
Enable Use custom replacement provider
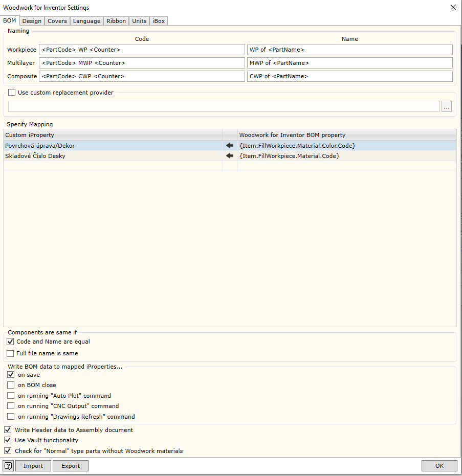[12, 92]
